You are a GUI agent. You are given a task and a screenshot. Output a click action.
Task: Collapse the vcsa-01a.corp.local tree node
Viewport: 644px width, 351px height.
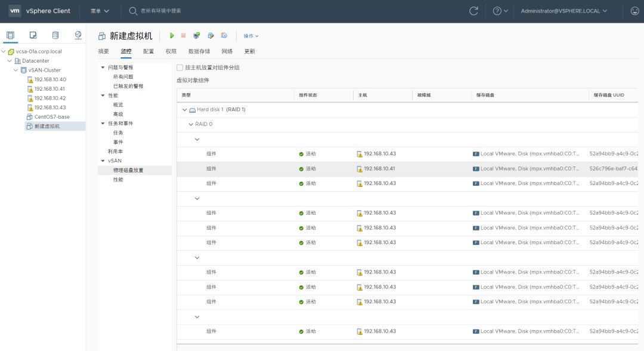click(4, 51)
